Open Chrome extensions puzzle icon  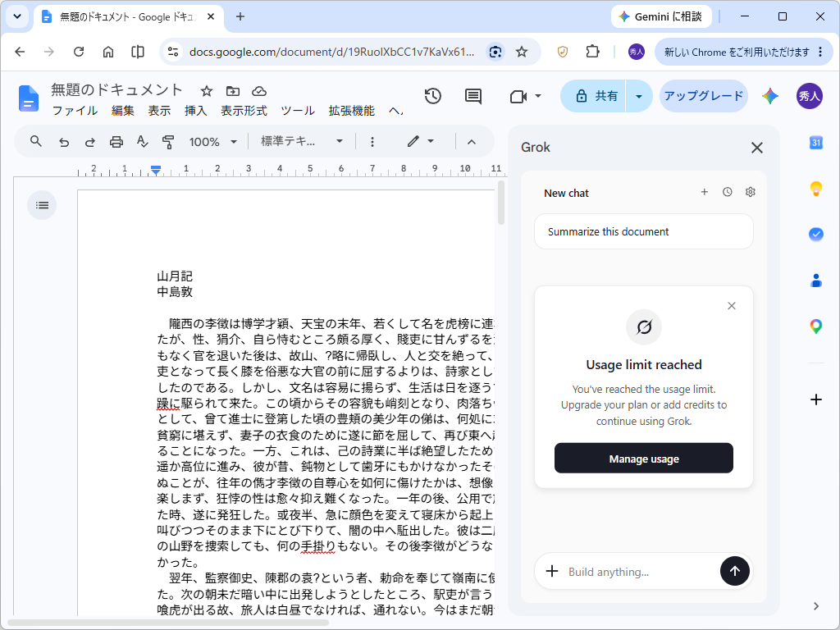point(592,52)
